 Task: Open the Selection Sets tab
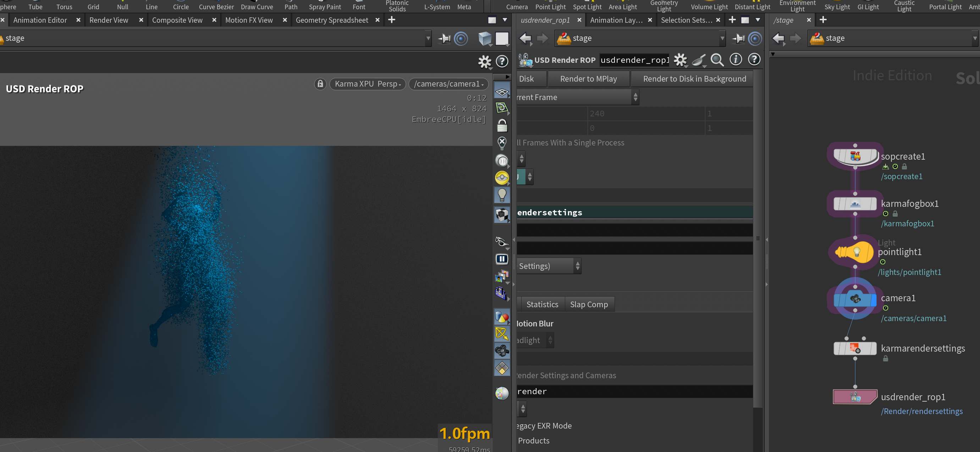(x=686, y=20)
